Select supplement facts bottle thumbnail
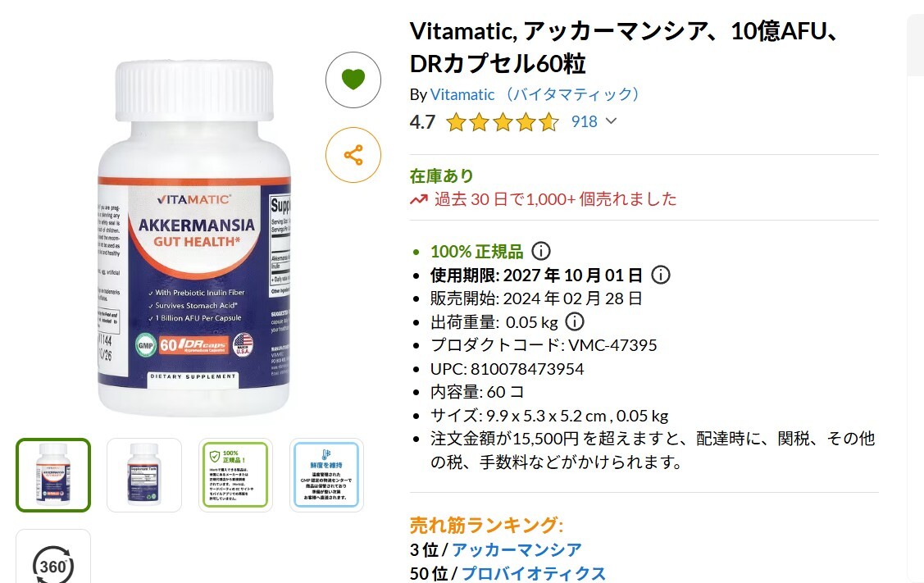 click(144, 475)
